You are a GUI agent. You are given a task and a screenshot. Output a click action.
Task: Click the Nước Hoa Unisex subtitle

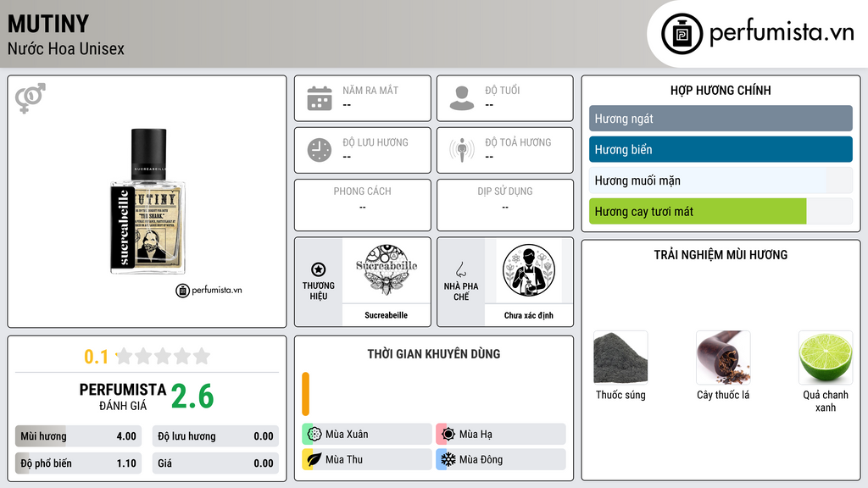point(66,48)
